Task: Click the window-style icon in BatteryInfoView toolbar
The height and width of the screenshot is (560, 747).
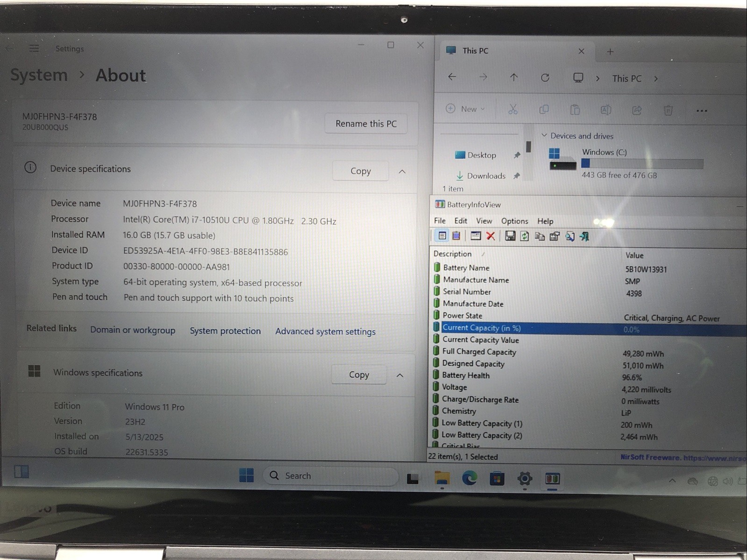Action: click(x=476, y=236)
